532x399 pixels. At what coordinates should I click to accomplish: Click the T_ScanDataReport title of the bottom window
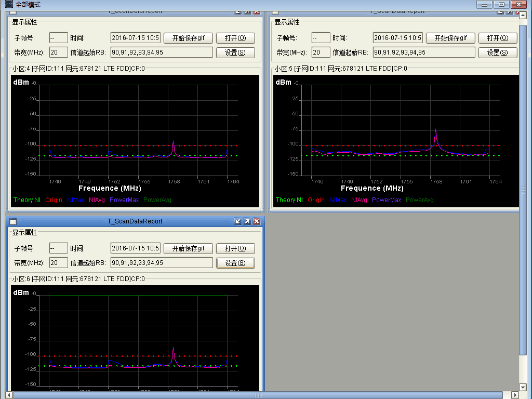coord(135,221)
